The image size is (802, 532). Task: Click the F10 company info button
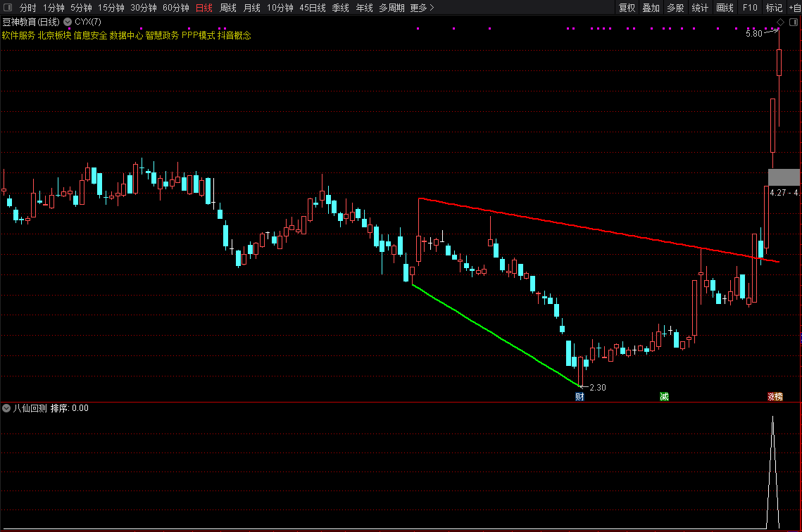pyautogui.click(x=750, y=8)
